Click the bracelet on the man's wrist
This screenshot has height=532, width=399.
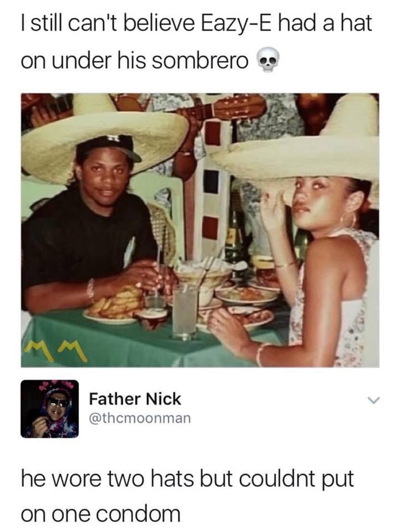tap(91, 289)
